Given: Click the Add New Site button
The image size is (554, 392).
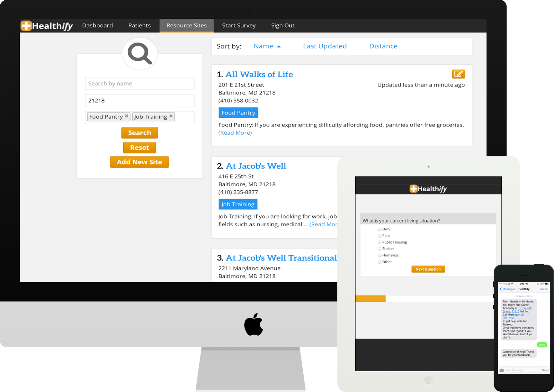Looking at the screenshot, I should tap(140, 162).
